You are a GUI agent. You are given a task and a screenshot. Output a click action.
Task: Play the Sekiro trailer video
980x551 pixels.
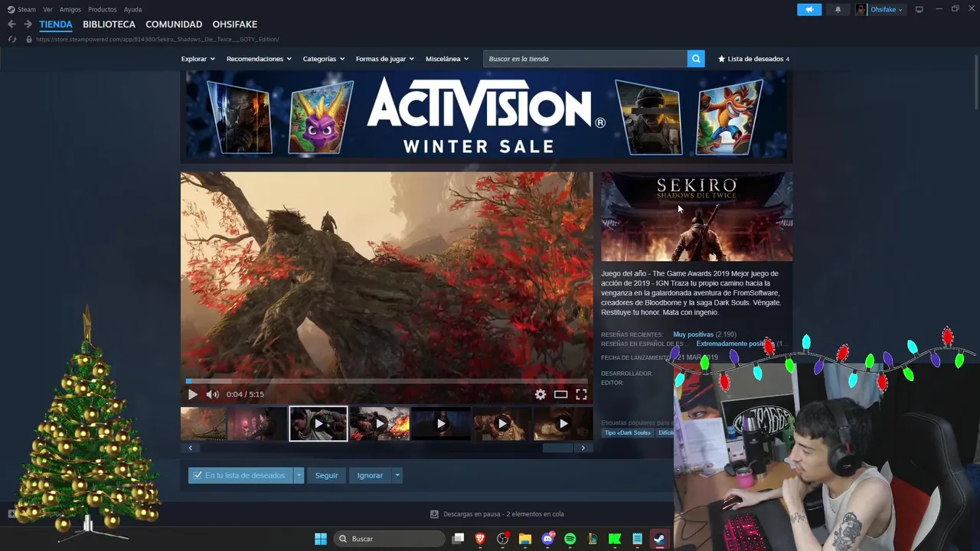[x=192, y=394]
